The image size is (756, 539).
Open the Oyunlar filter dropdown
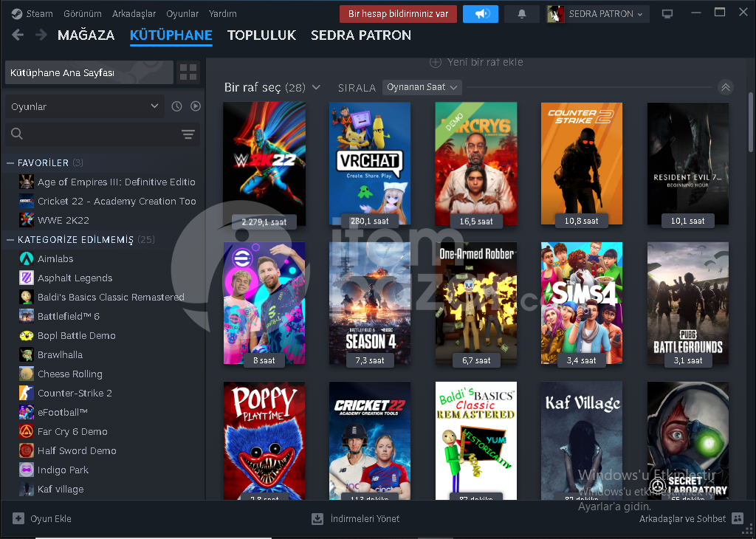(x=85, y=106)
